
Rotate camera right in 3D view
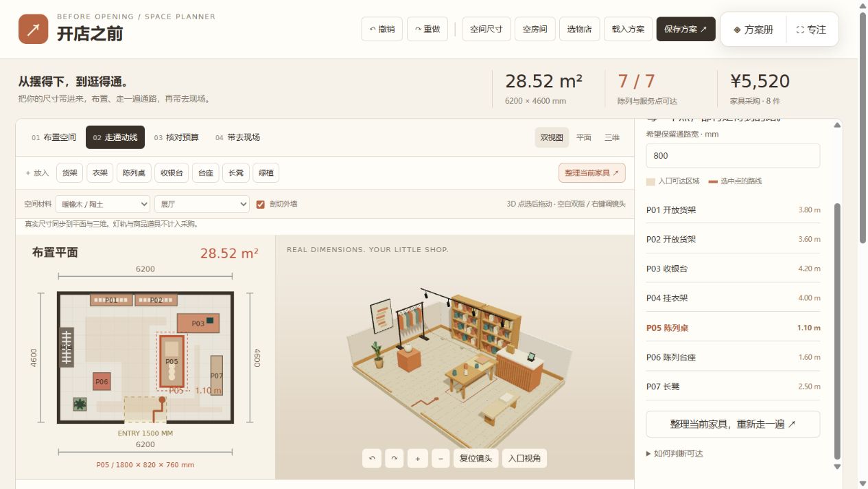tap(395, 458)
